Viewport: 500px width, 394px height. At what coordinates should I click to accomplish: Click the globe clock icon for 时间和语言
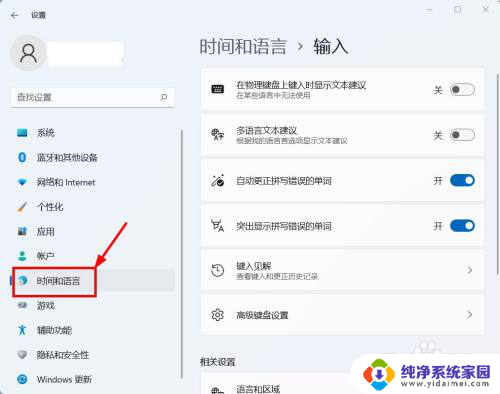(x=22, y=281)
